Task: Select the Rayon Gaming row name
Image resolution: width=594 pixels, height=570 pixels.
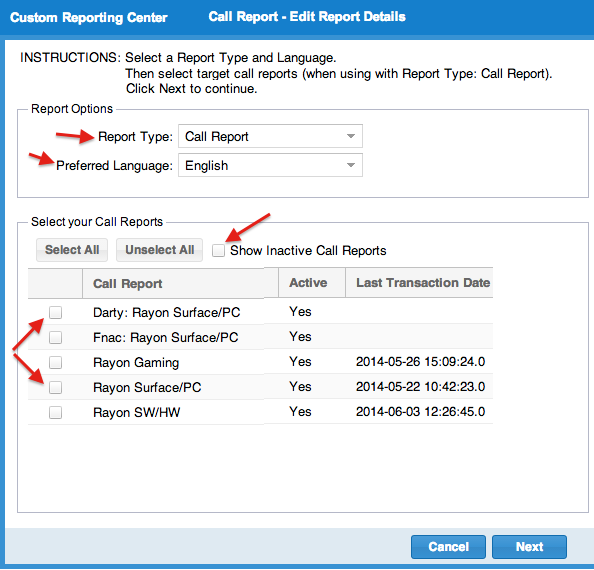Action: click(136, 362)
